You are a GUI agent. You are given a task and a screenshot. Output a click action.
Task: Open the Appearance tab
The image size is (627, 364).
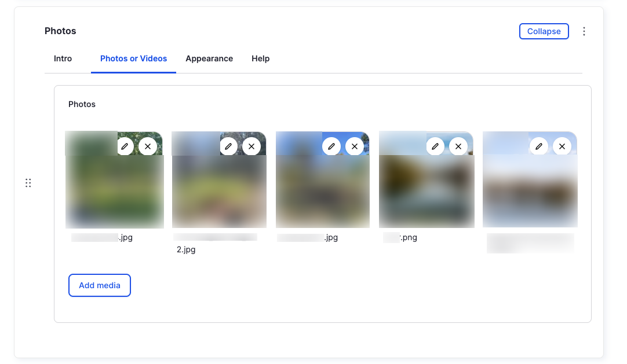209,58
